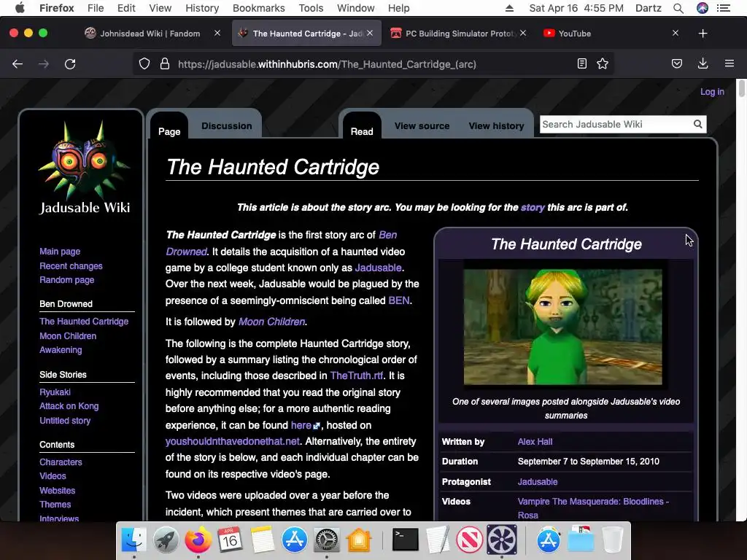Open the History menu
This screenshot has width=747, height=560.
pyautogui.click(x=202, y=8)
